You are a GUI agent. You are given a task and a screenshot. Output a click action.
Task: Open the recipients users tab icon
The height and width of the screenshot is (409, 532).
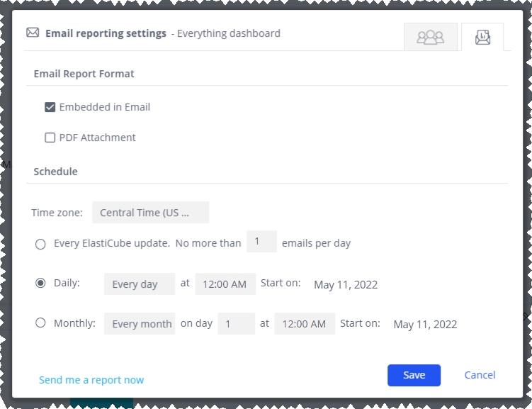pyautogui.click(x=431, y=37)
